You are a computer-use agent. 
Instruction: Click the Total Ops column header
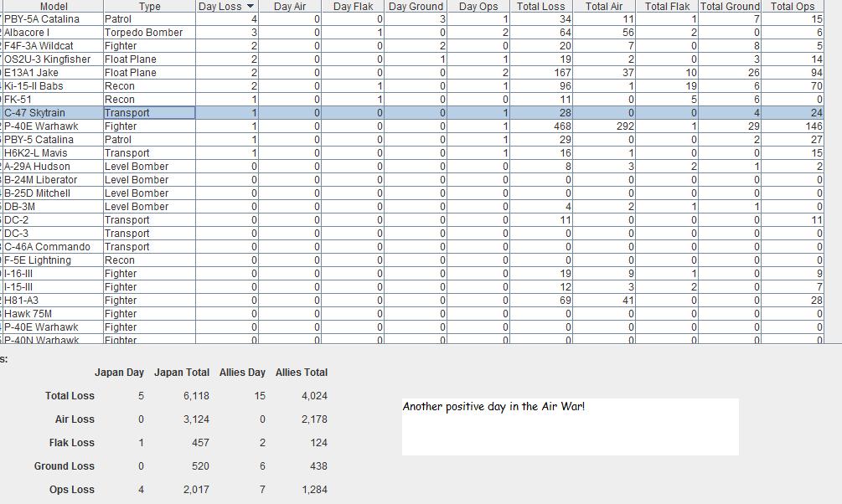[793, 6]
